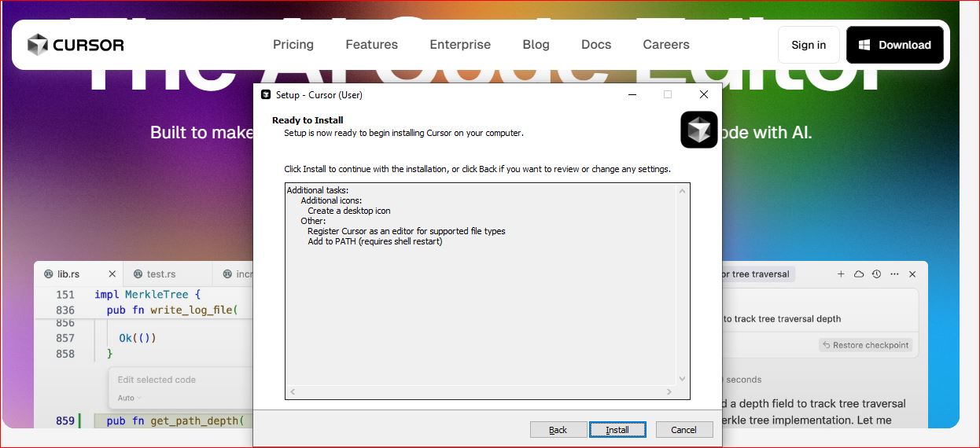This screenshot has width=980, height=448.
Task: Click the grayed maximize button of setup dialog
Action: click(x=668, y=94)
